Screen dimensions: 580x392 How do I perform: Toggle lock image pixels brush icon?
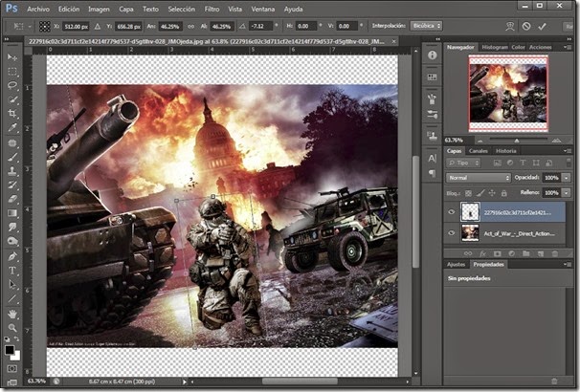click(x=480, y=193)
